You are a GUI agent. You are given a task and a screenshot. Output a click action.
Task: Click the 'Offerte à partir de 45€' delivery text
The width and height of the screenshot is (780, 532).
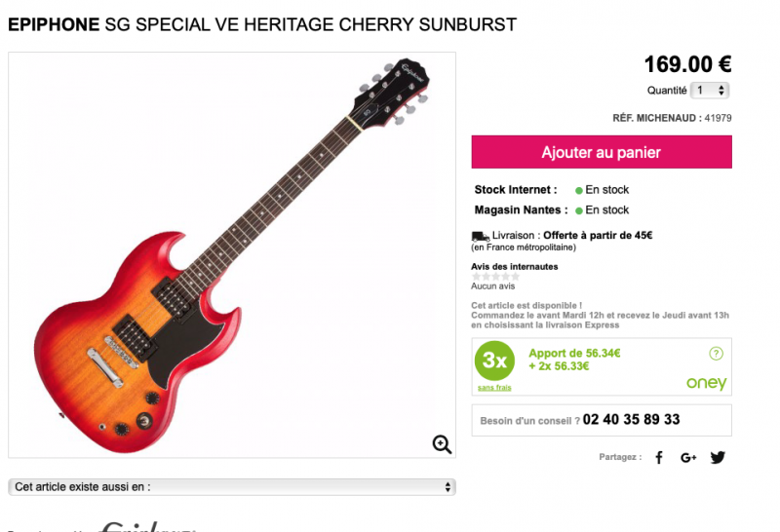coord(598,235)
